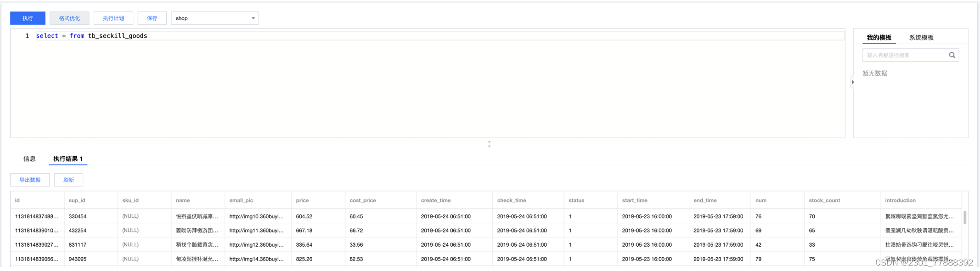
Task: Click id cell 1131814839027
Action: [x=37, y=245]
